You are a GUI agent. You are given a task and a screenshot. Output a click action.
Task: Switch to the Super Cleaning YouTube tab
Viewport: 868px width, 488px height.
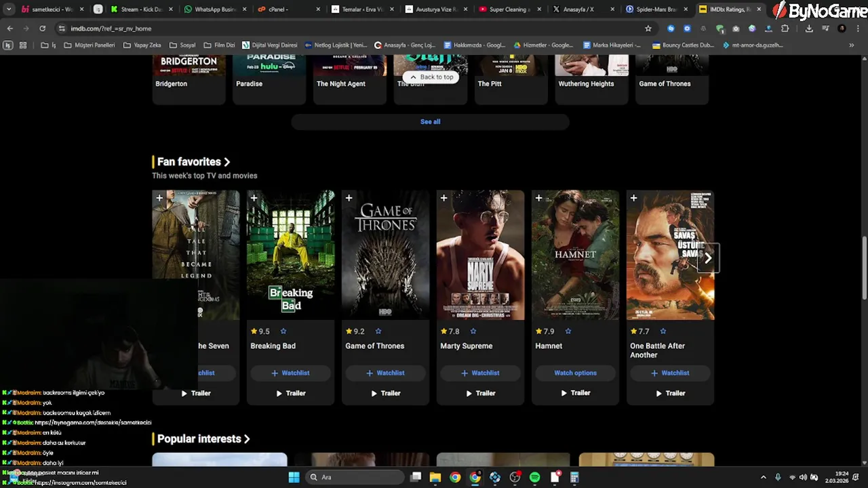tap(509, 9)
